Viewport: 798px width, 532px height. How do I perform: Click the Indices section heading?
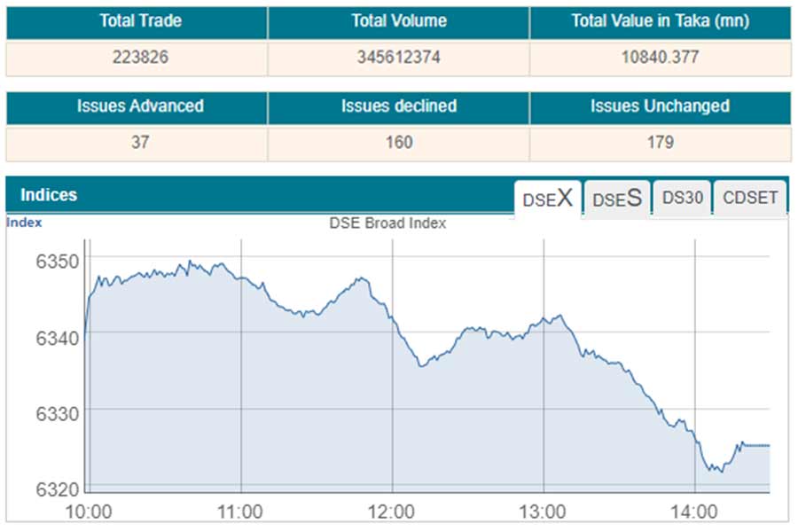click(49, 195)
